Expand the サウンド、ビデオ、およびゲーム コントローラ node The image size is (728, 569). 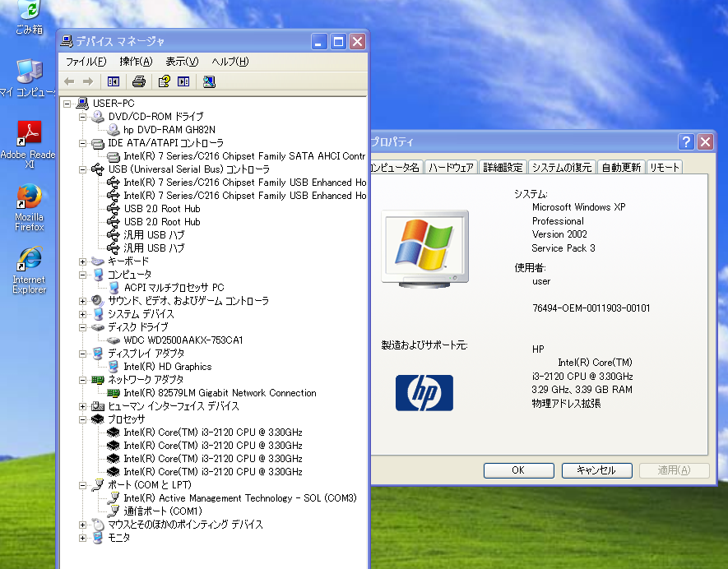[82, 301]
